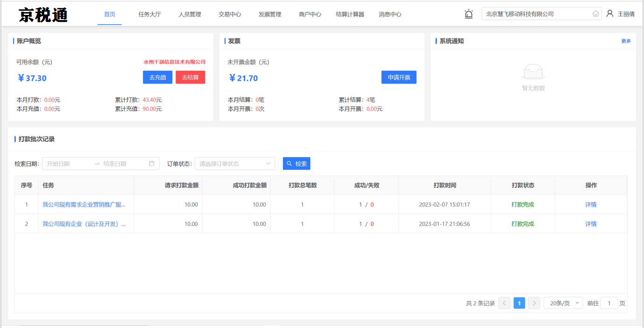
Task: Open the 订单状态 dropdown
Action: click(234, 164)
